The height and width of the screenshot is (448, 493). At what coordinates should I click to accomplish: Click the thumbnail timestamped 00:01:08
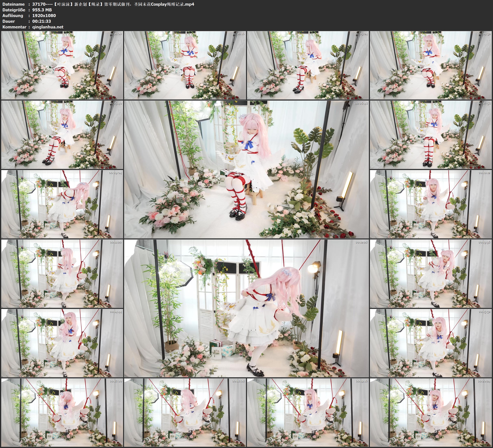coord(62,65)
